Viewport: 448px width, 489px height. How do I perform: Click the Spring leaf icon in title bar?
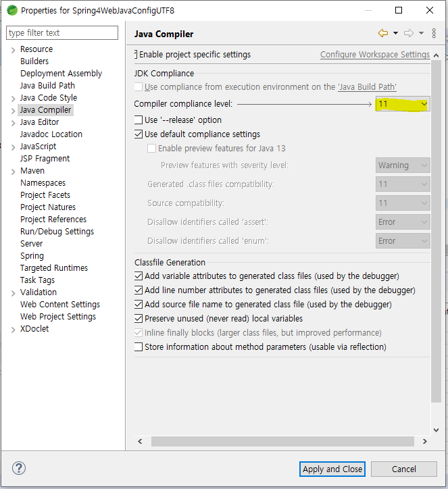(12, 10)
